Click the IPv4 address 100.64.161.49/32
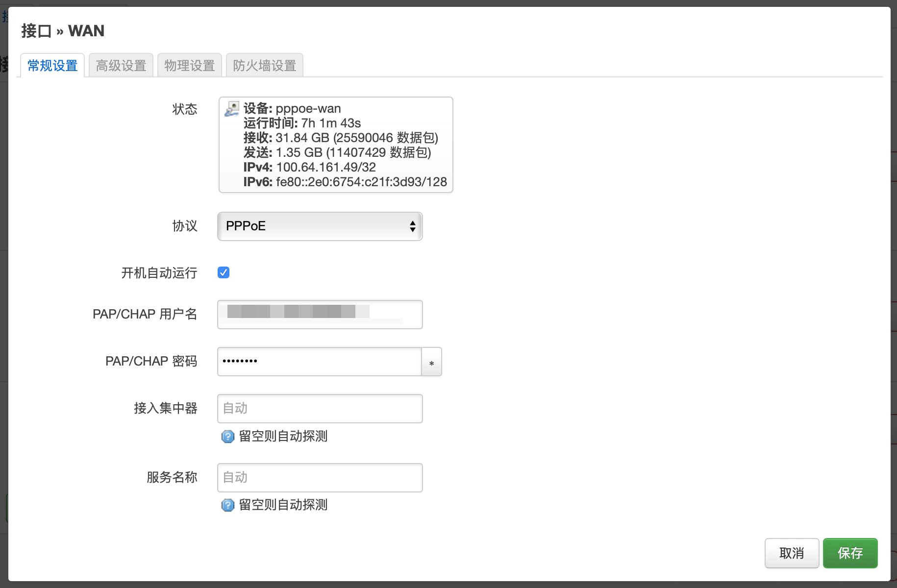Image resolution: width=897 pixels, height=588 pixels. tap(326, 167)
